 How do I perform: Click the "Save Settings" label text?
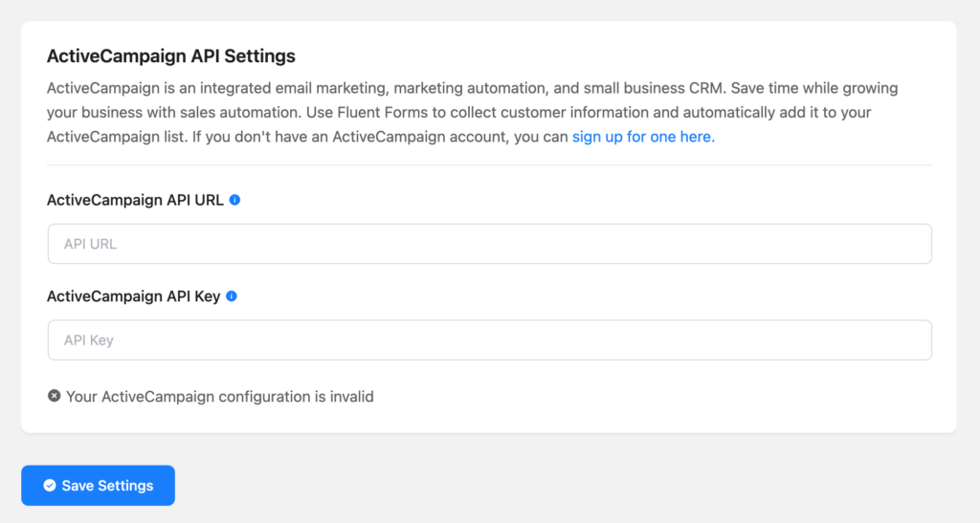tap(107, 486)
